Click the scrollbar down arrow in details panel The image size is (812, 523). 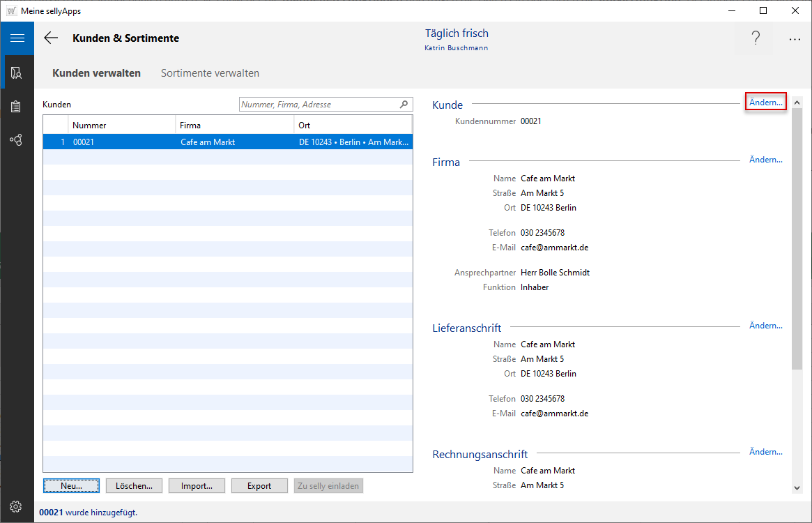pos(797,487)
